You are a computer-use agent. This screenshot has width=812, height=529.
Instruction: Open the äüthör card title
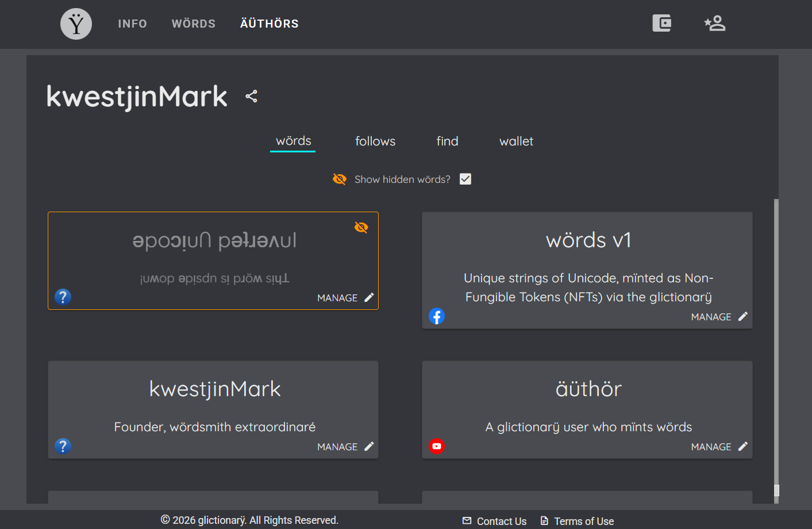click(x=588, y=389)
